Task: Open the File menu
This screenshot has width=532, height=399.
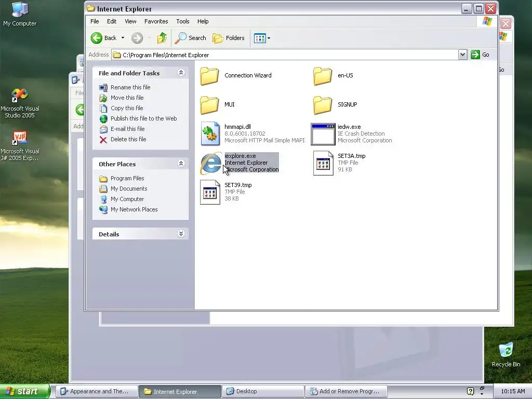Action: (95, 21)
